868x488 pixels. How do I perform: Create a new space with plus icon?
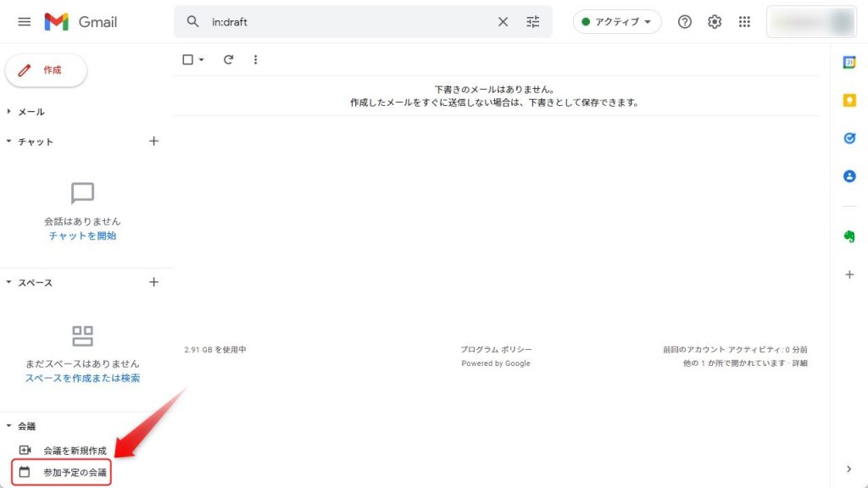coord(154,282)
